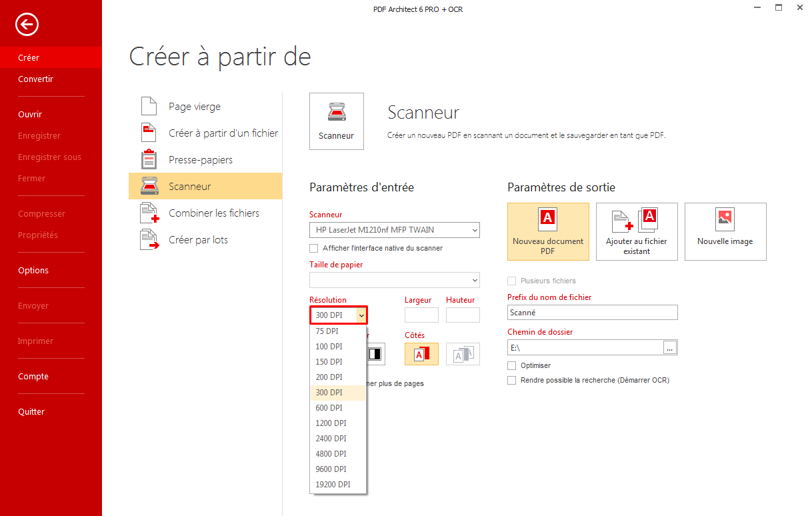The image size is (812, 516).
Task: Click the back arrow icon
Action: [x=27, y=25]
